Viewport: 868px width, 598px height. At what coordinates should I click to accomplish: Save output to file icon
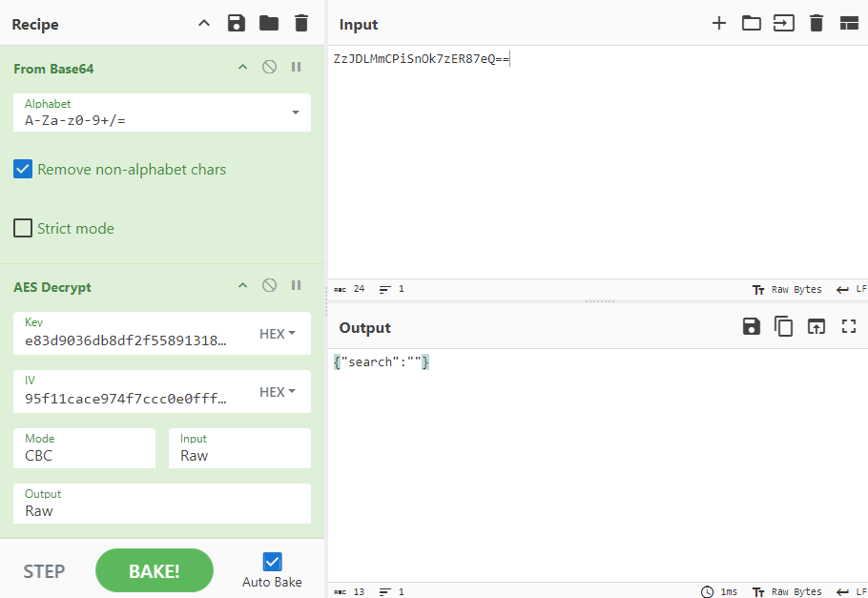(752, 327)
